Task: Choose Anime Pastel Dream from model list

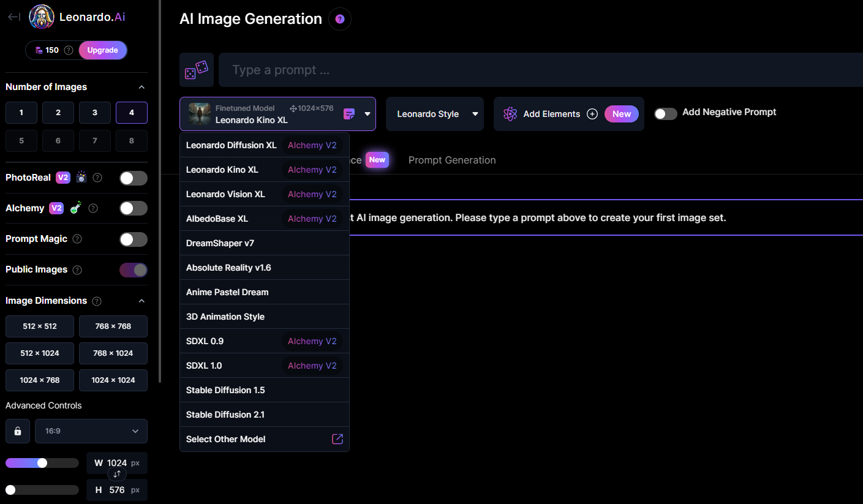Action: (265, 292)
